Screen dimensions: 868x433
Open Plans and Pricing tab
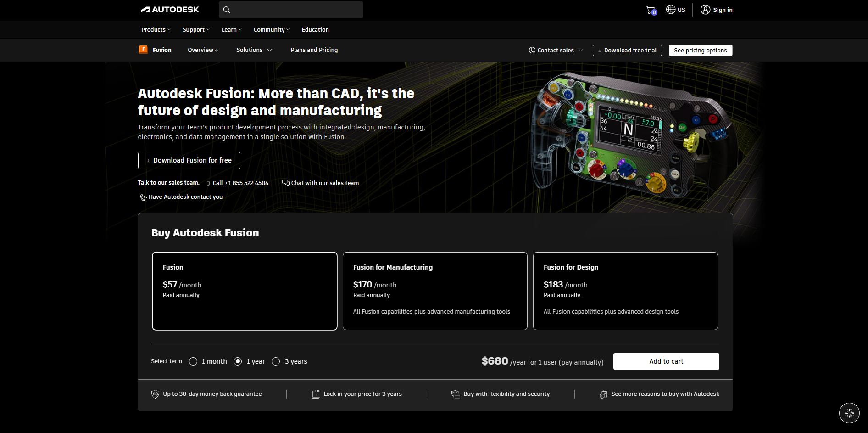314,50
